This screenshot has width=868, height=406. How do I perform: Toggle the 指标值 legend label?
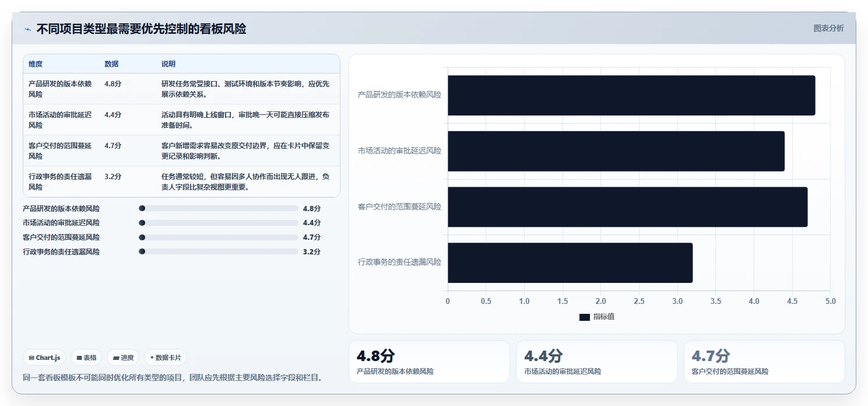tap(604, 317)
